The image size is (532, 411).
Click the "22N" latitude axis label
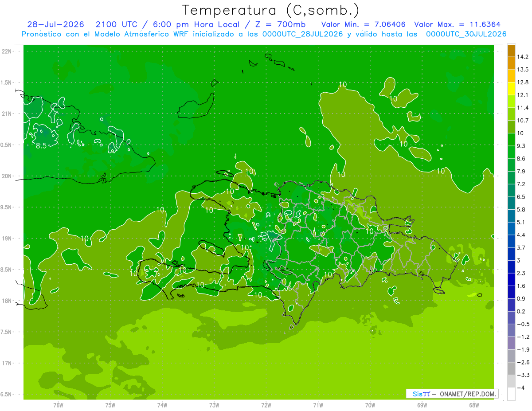[6, 51]
